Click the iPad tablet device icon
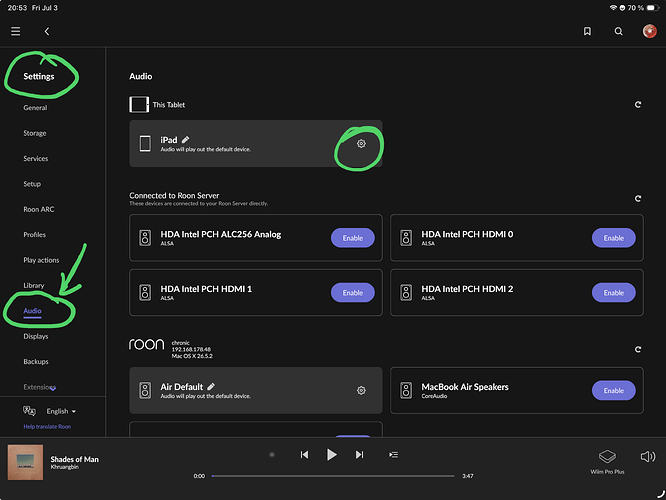 (145, 144)
